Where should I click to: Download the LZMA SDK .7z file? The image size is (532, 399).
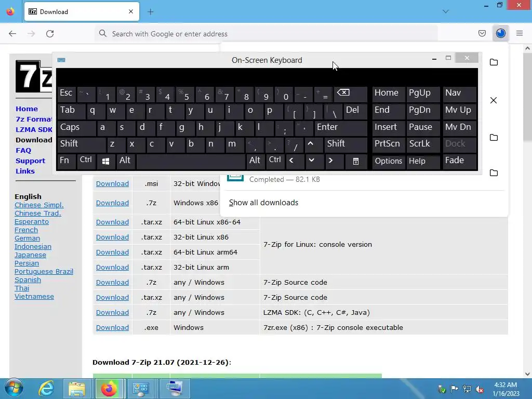coord(112,312)
